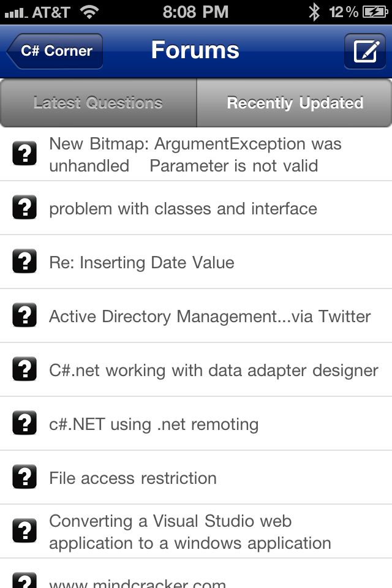Tap the question icon next to 'Re: Inserting Date Value'

click(24, 262)
